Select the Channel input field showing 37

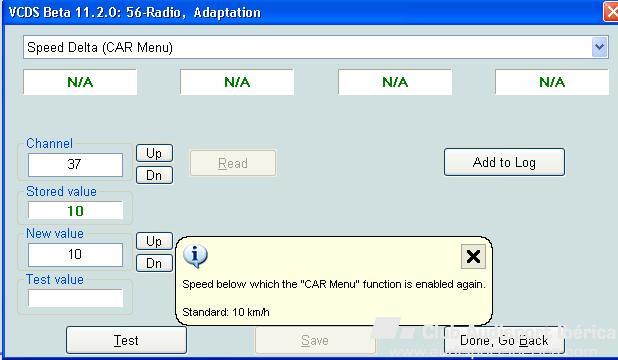point(75,164)
